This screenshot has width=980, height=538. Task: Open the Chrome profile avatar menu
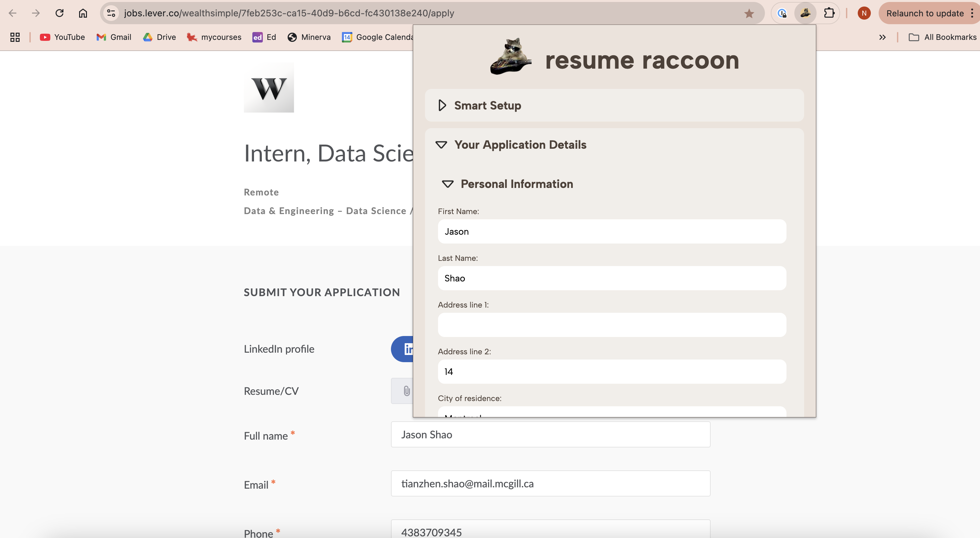click(864, 13)
